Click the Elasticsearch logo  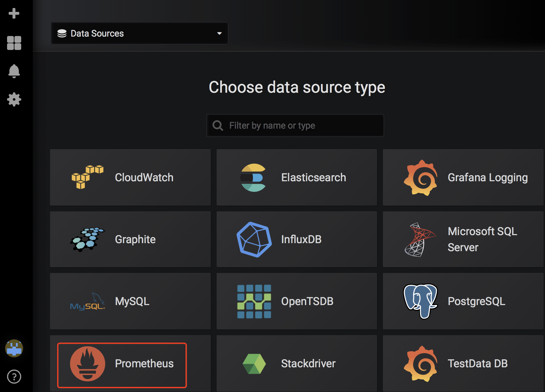pyautogui.click(x=253, y=177)
